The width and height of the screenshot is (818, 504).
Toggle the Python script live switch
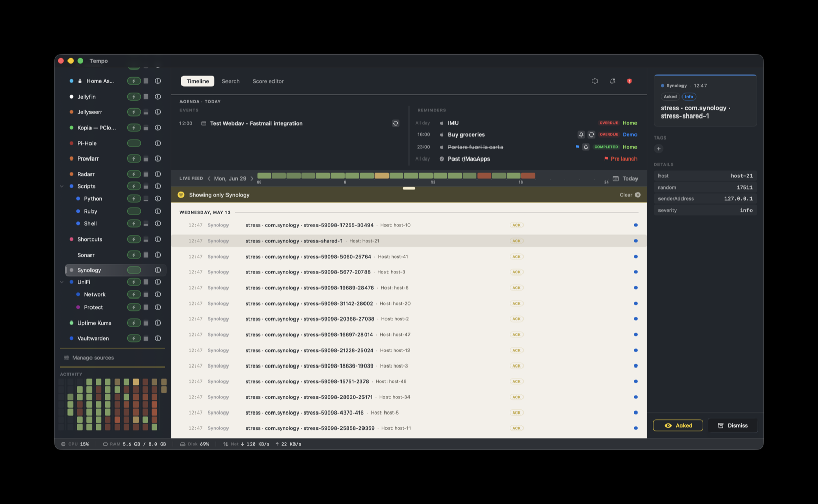tap(134, 198)
